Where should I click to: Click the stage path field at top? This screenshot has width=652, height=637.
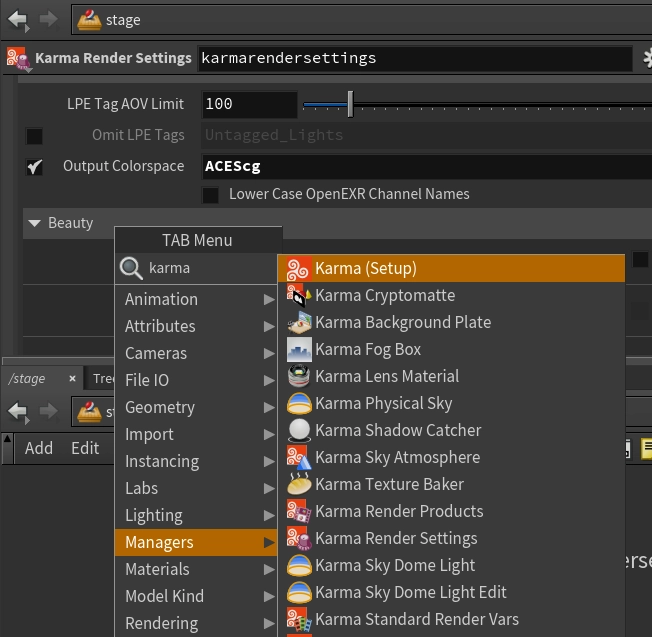pos(362,20)
